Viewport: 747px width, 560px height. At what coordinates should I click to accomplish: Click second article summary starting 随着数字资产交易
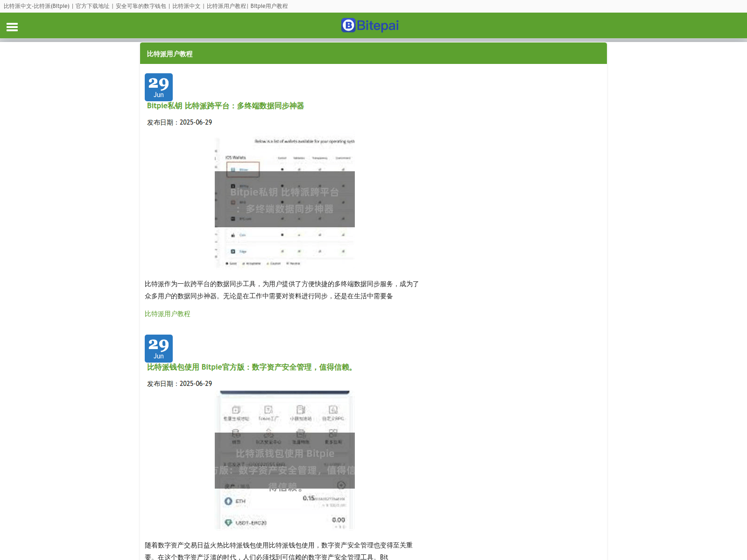click(279, 551)
